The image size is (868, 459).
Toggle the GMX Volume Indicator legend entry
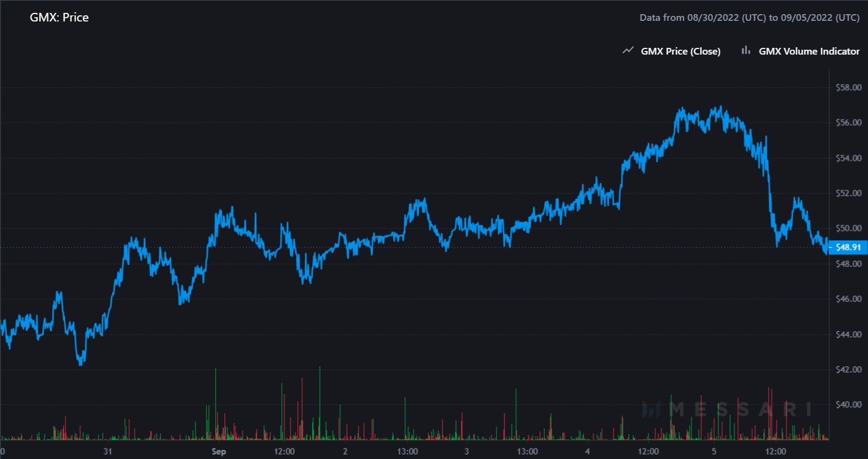(x=800, y=52)
